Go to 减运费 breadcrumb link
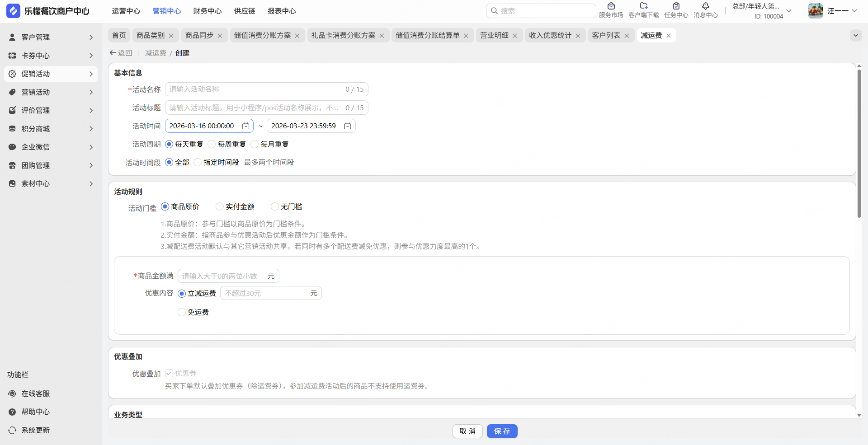This screenshot has height=445, width=868. (x=156, y=53)
